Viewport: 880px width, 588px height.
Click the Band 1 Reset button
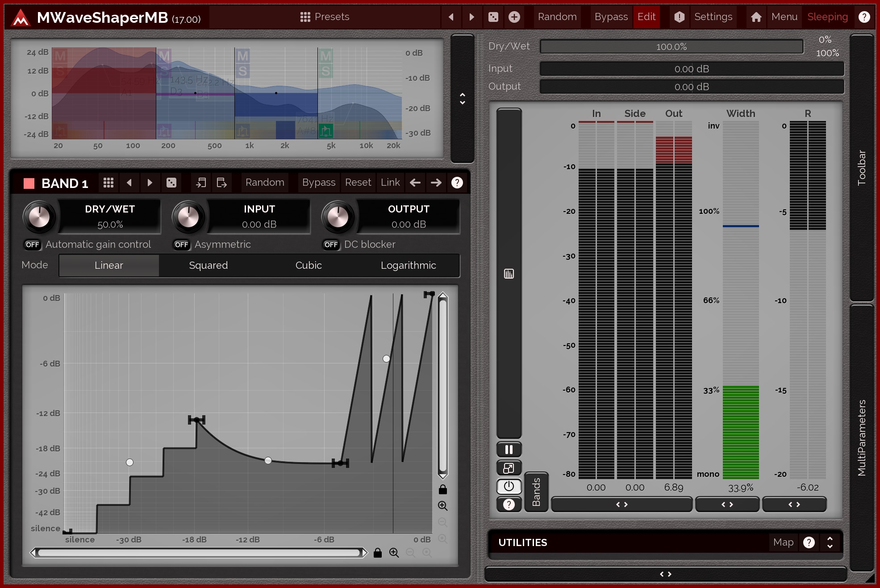click(x=358, y=183)
